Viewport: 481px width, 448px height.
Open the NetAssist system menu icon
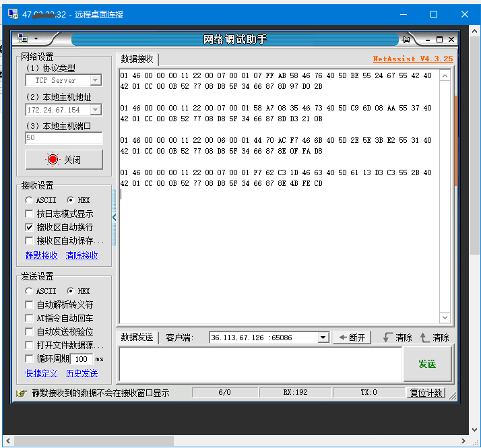click(22, 38)
